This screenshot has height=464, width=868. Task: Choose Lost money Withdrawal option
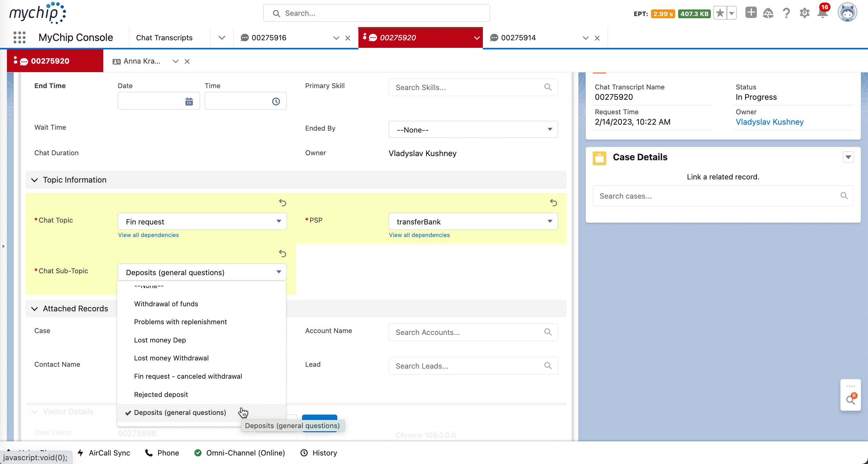[x=171, y=358]
